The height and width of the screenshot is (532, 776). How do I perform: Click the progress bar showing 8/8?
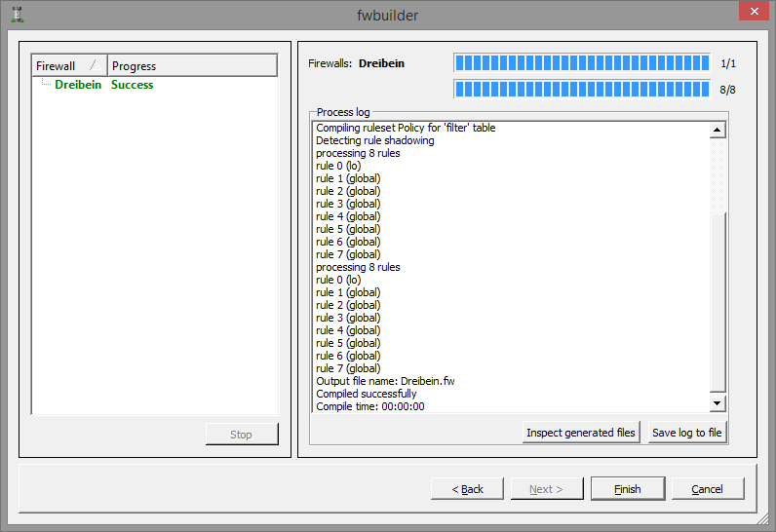click(x=581, y=90)
